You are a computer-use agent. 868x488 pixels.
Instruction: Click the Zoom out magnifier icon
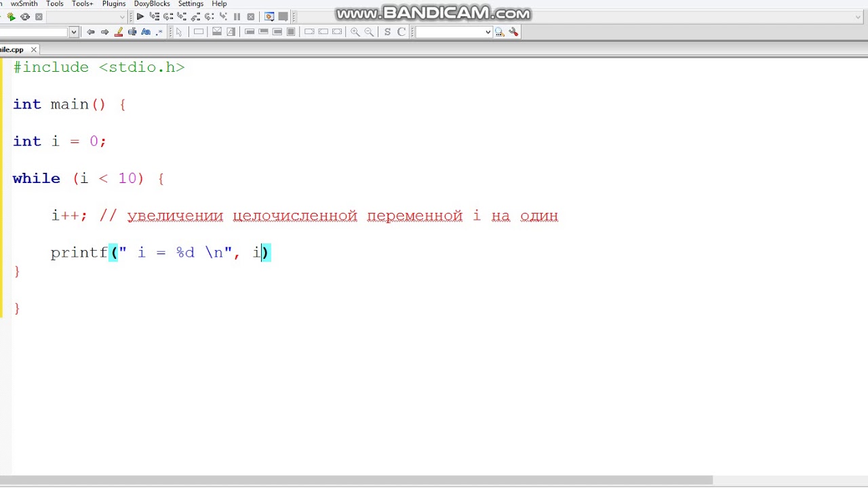pos(369,32)
